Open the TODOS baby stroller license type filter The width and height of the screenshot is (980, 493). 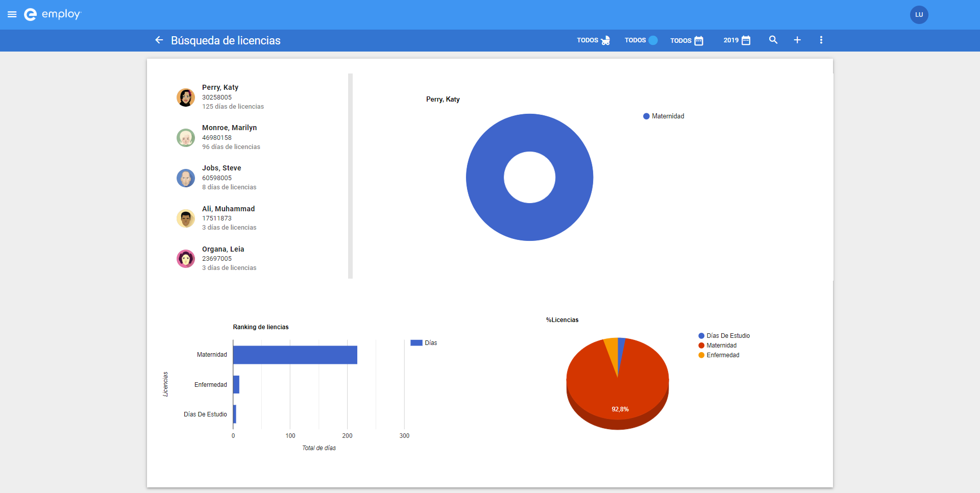pyautogui.click(x=594, y=40)
